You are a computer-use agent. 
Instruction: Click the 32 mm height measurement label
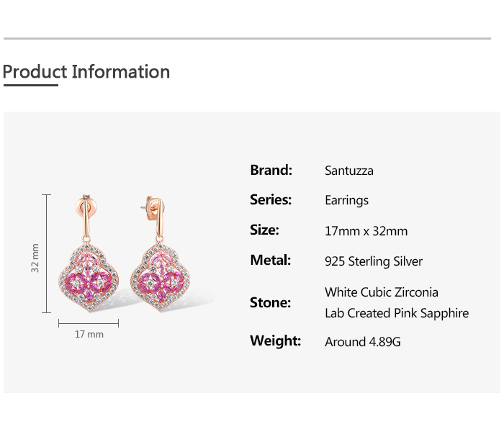35,258
